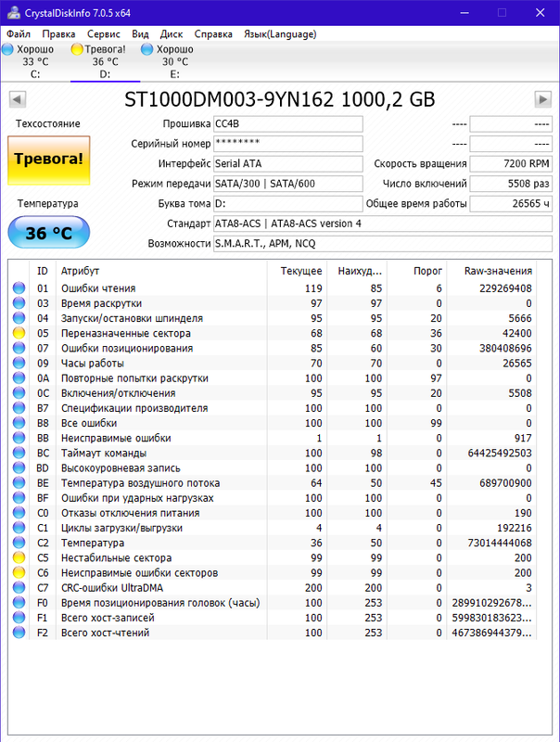The image size is (560, 742).
Task: Click yellow status icon for Переназначенные сектора
Action: 19,333
